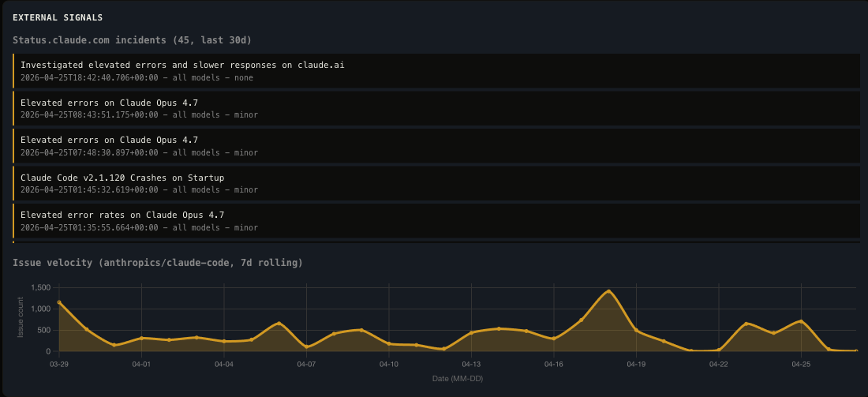Click the 04-13 data point on the line
Screen dimensions: 868x397
click(471, 333)
